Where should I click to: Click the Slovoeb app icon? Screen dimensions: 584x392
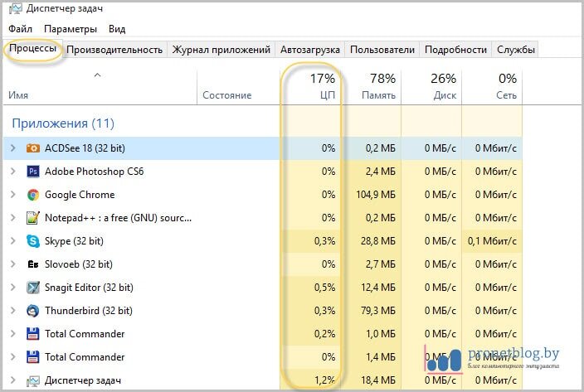coord(33,264)
